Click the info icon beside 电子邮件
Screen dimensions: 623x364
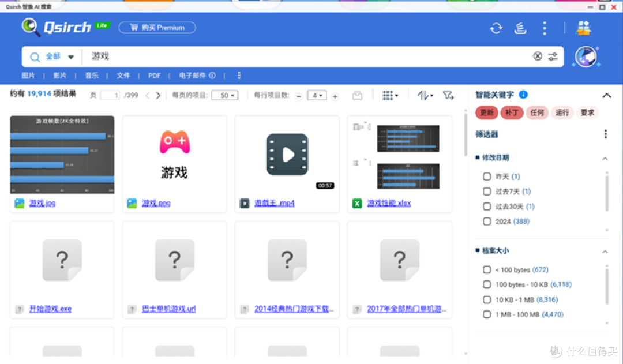[212, 75]
